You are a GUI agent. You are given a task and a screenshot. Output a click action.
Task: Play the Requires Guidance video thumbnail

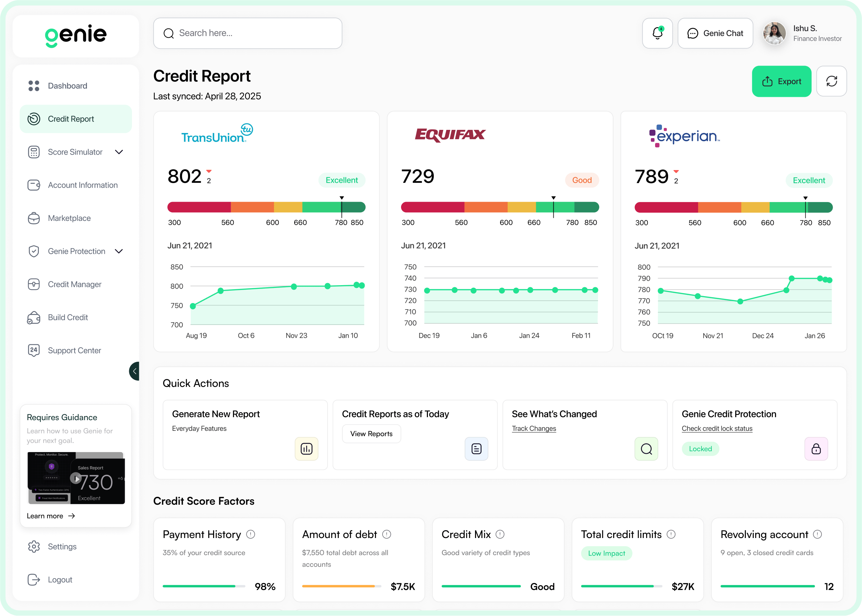(76, 478)
